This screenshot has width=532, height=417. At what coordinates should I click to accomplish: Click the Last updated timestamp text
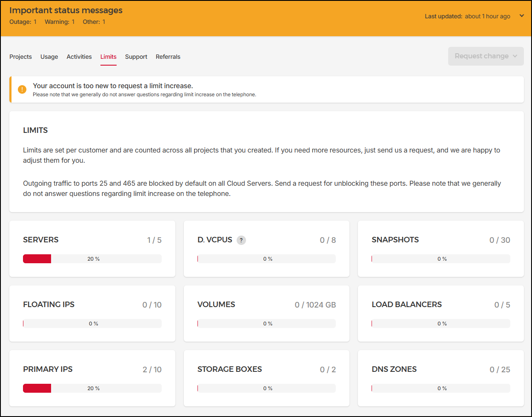(467, 16)
